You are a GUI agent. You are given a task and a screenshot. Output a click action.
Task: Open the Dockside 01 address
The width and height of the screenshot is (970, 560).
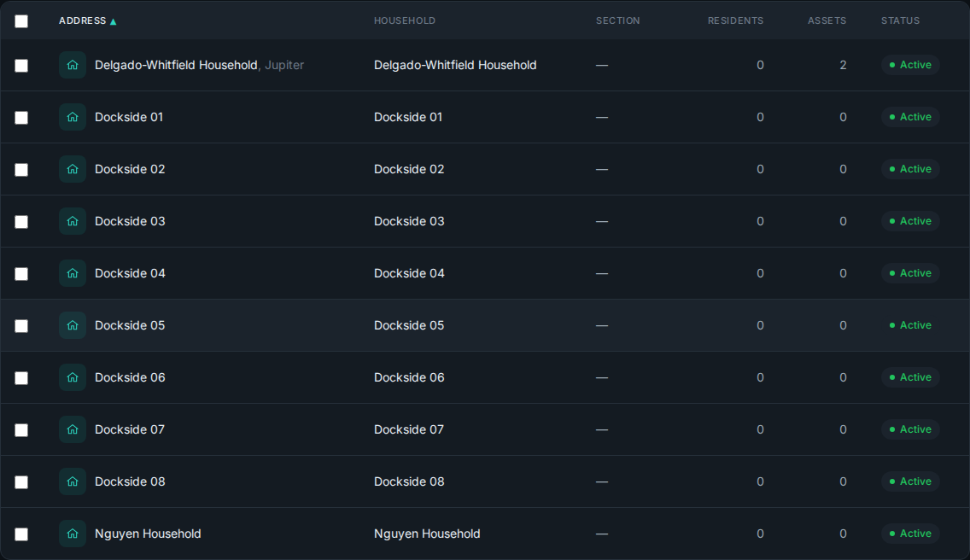click(x=129, y=117)
